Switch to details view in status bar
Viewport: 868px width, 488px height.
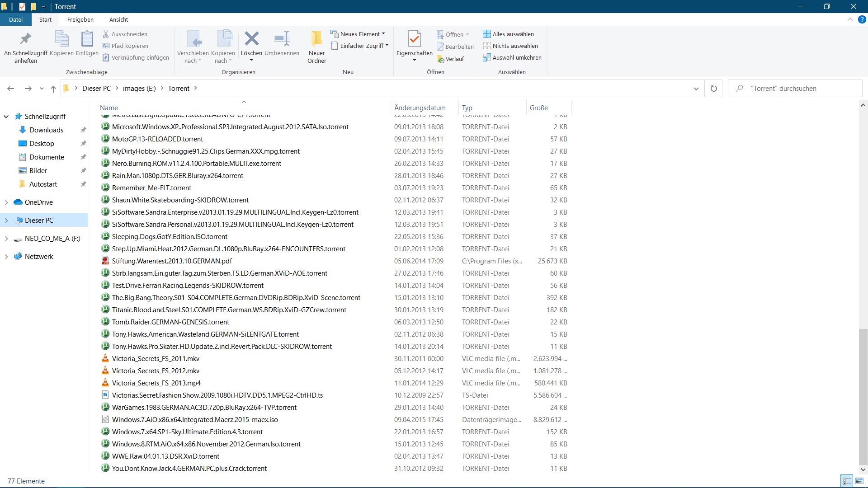click(x=847, y=481)
